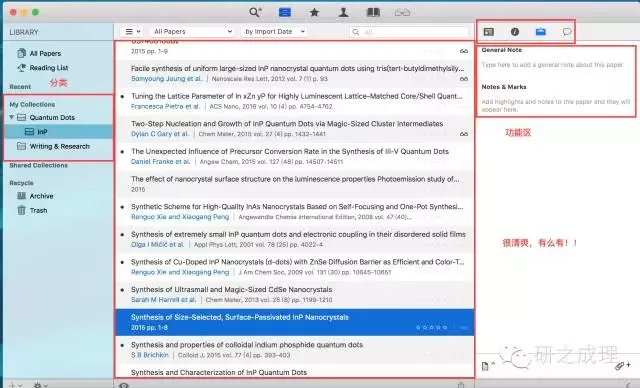Open the speech-bubble Comments icon in inspector
Screen dimensions: 640x388
point(567,31)
